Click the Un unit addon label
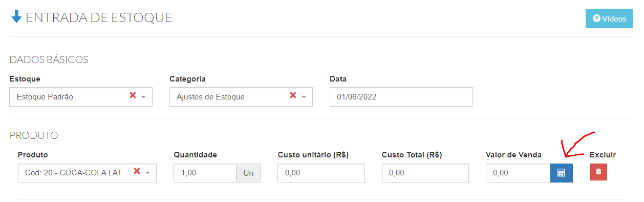 click(x=248, y=173)
